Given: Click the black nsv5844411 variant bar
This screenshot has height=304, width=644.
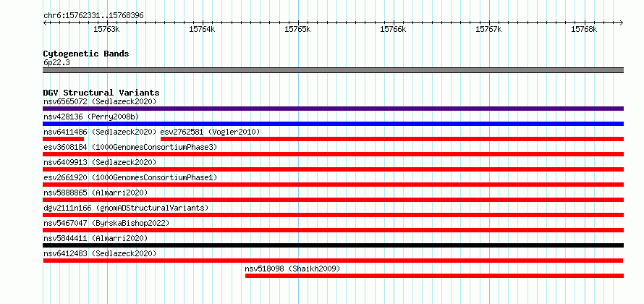Looking at the screenshot, I should click(x=333, y=245).
